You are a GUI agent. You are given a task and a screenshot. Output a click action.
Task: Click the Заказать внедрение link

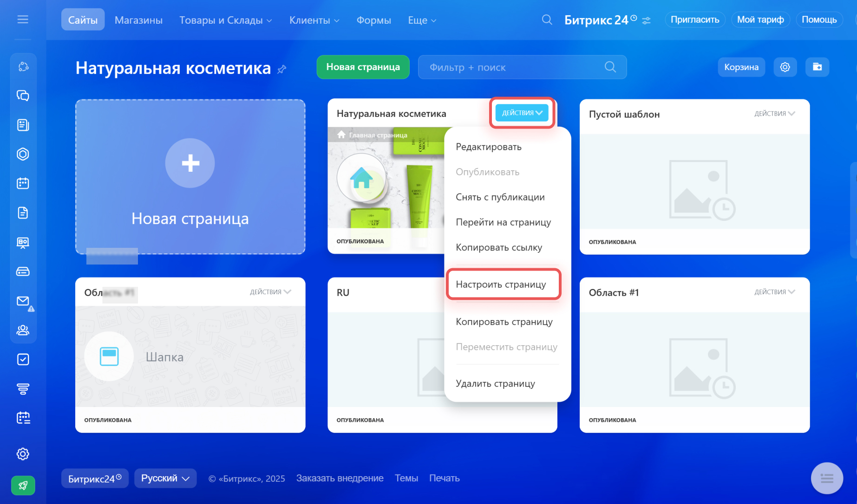coord(340,478)
